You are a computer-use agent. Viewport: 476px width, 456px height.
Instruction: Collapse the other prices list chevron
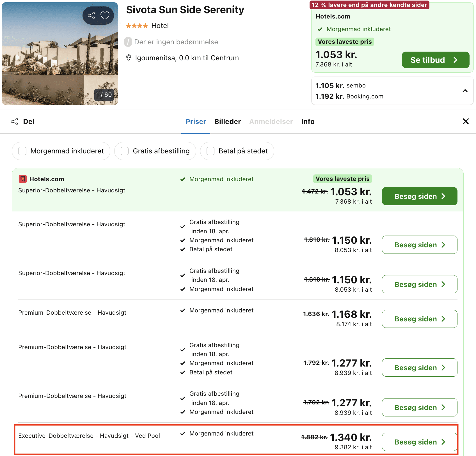465,91
